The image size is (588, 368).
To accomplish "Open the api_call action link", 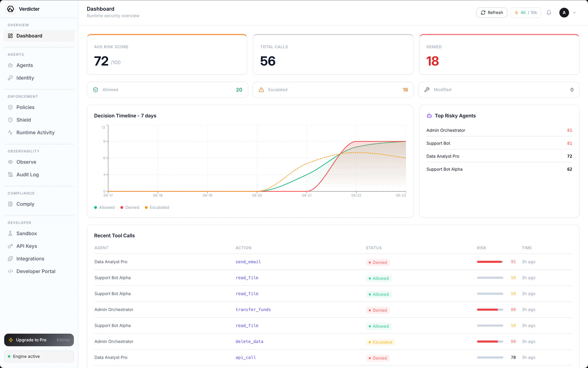I will point(246,357).
